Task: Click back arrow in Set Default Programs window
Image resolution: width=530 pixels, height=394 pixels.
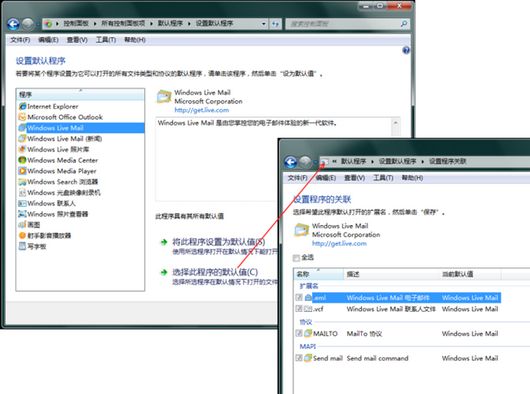Action: (x=14, y=24)
